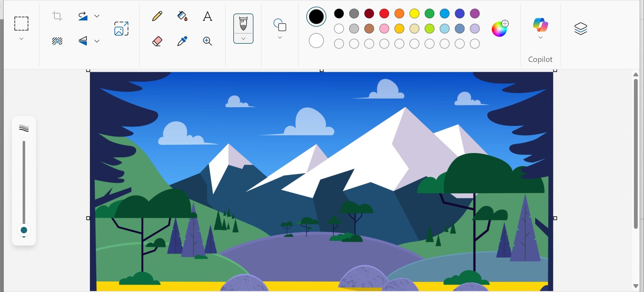Click the canvas top-center resize handle
The height and width of the screenshot is (292, 644).
tap(322, 71)
